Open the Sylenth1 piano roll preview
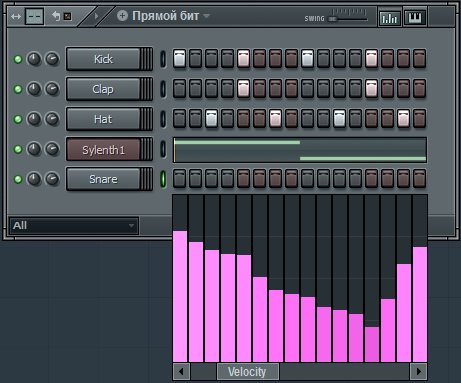Viewport: 461px width, 383px height. [x=300, y=150]
